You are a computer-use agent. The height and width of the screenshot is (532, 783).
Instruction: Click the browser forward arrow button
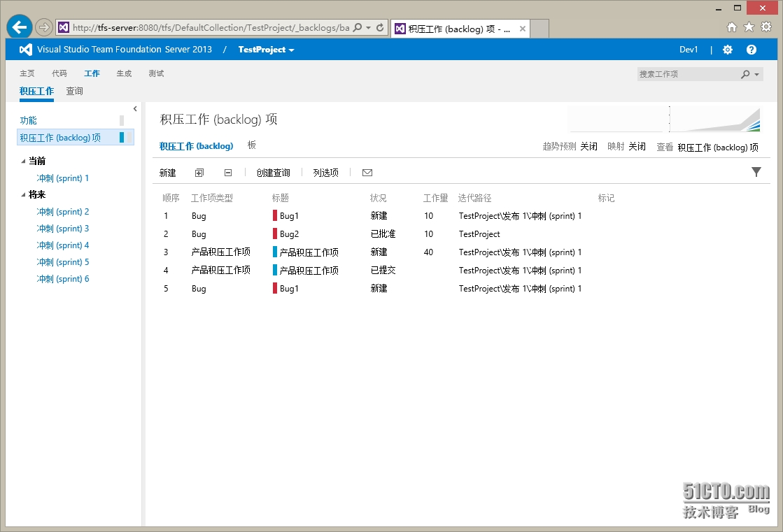click(x=44, y=27)
